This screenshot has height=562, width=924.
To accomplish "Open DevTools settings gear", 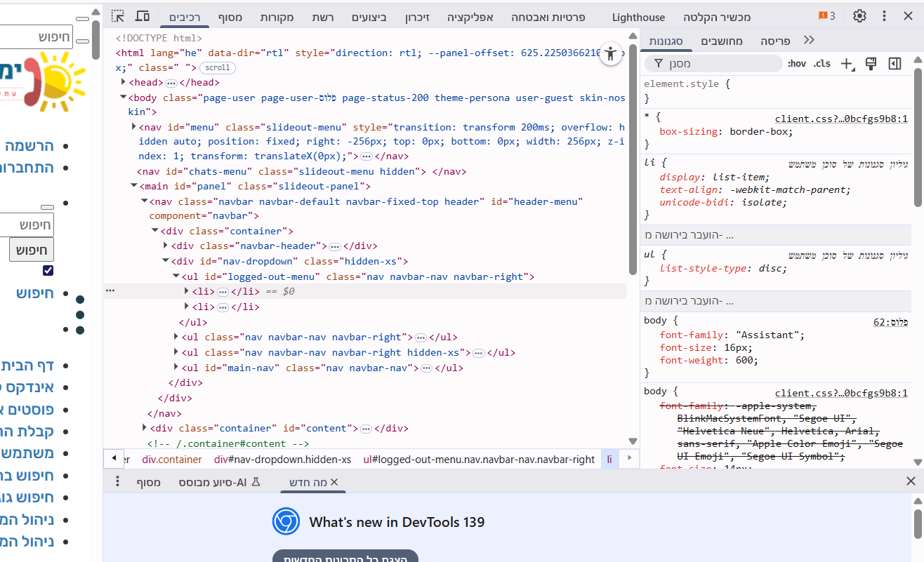I will click(859, 16).
